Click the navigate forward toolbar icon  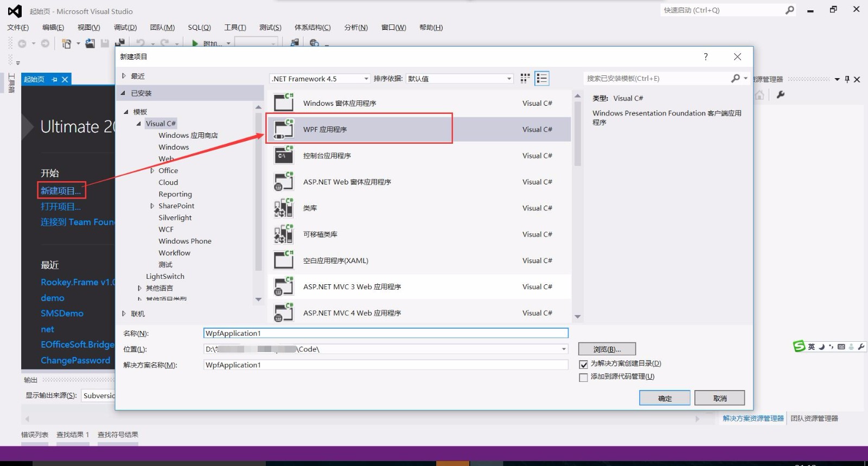[x=45, y=43]
